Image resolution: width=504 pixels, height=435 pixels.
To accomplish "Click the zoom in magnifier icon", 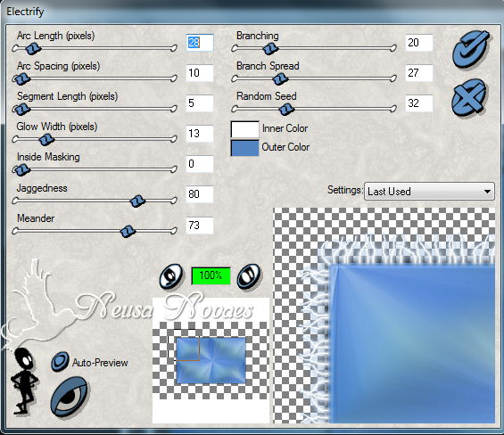I will point(249,276).
